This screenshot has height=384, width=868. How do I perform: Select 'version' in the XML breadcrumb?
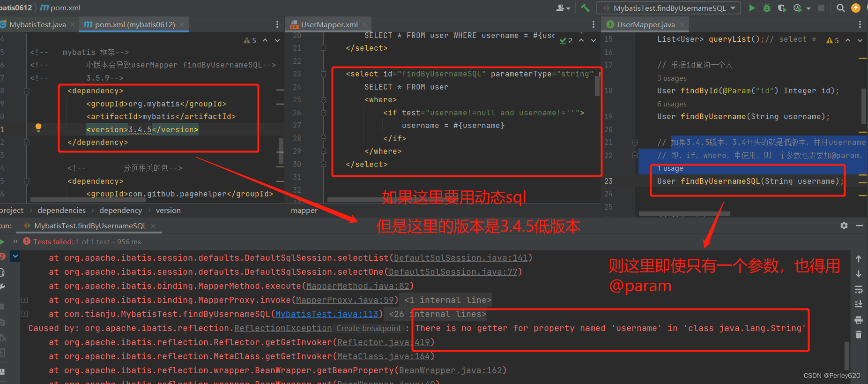pos(168,210)
